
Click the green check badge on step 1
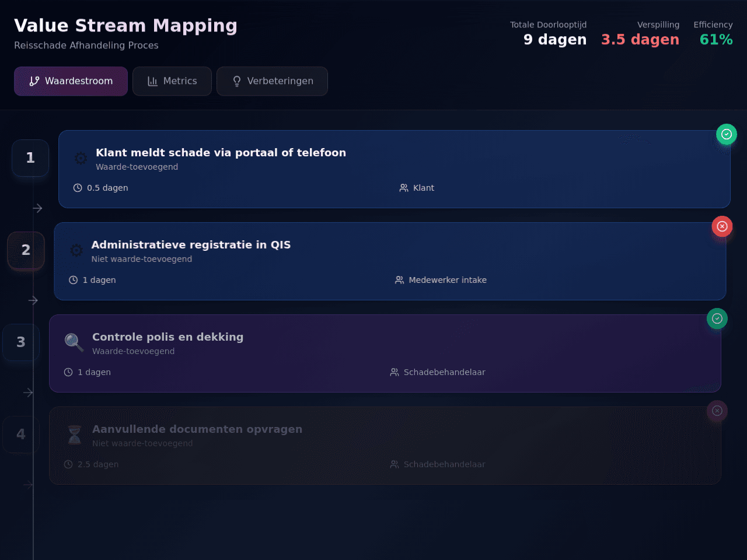727,134
